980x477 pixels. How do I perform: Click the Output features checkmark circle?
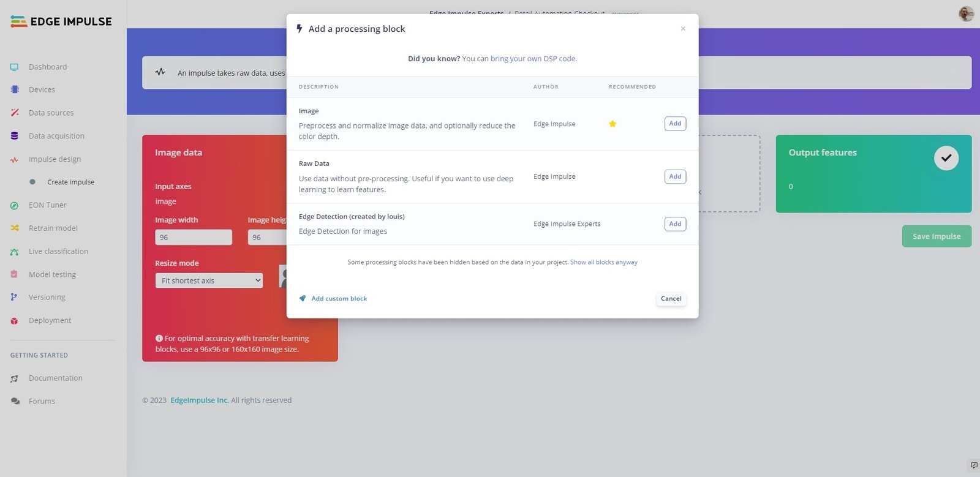[x=946, y=158]
